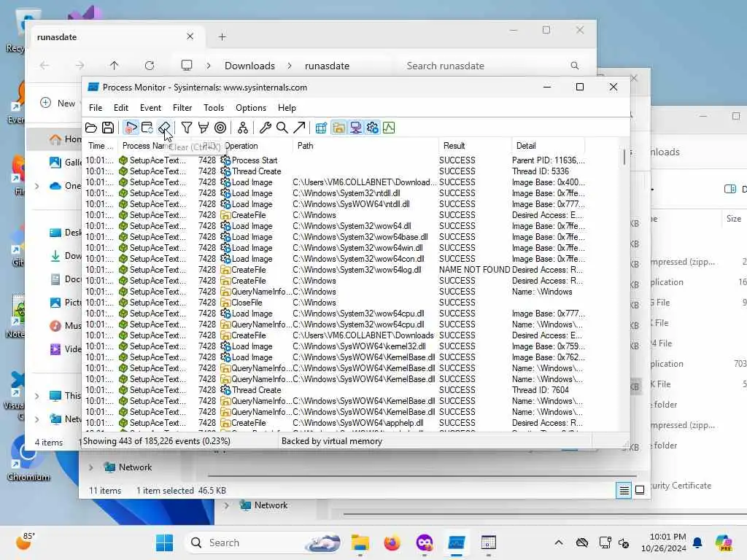
Task: Toggle Show File System Activity
Action: click(338, 128)
